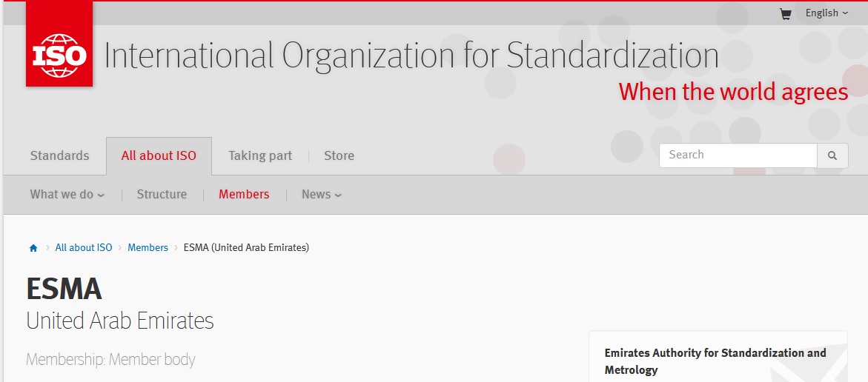Go to the Store tab
The image size is (868, 382).
[x=339, y=155]
